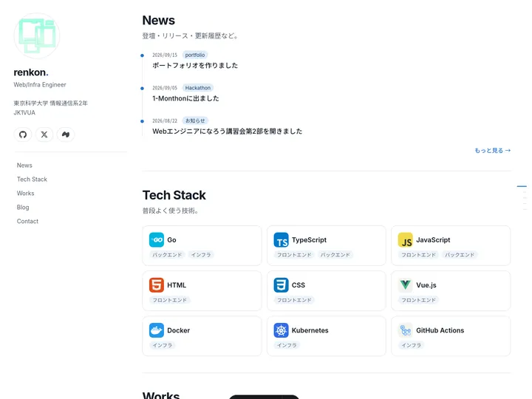
Task: Click フロントエンド tag in HTML card
Action: (x=170, y=300)
